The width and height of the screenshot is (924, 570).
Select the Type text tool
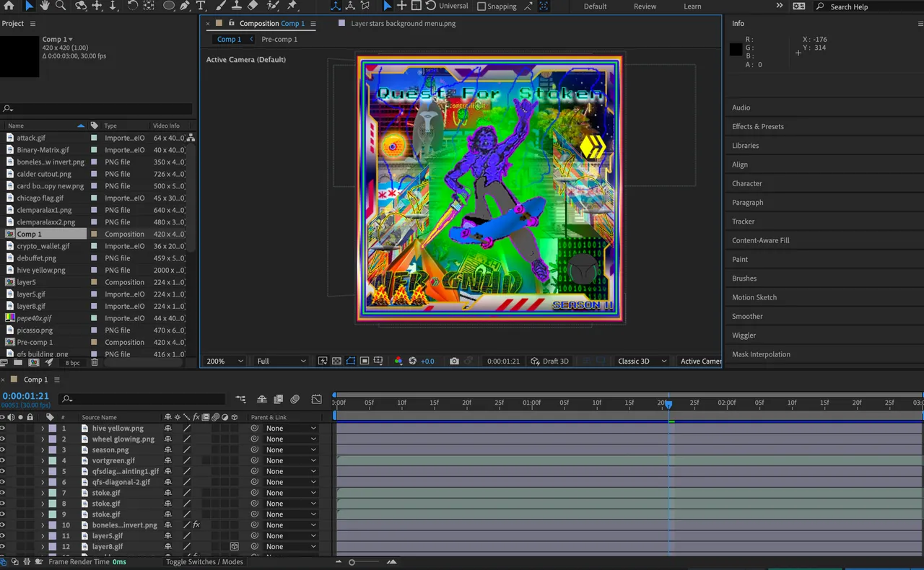point(201,6)
